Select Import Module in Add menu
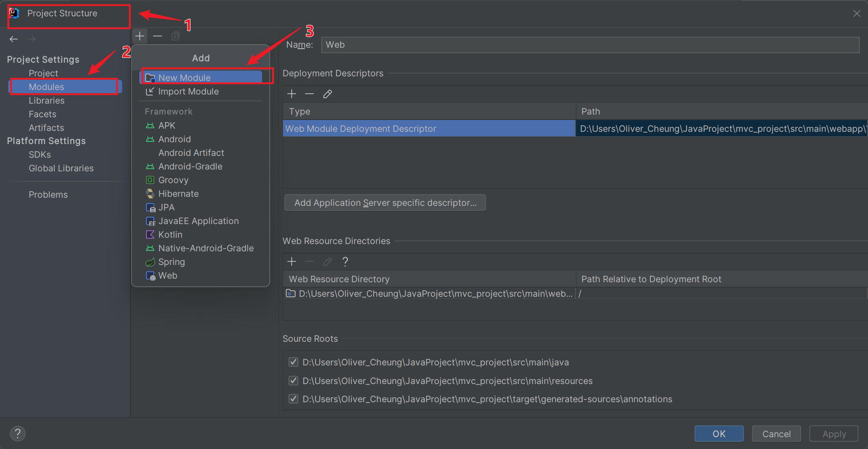The width and height of the screenshot is (868, 449). pos(201,91)
